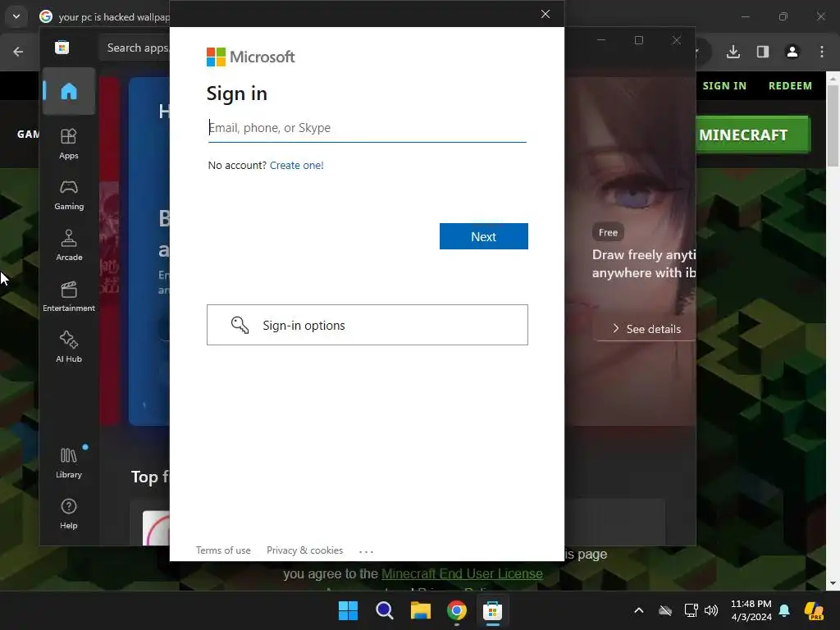Click the cloud sync tray icon
Image resolution: width=840 pixels, height=630 pixels.
[x=665, y=610]
